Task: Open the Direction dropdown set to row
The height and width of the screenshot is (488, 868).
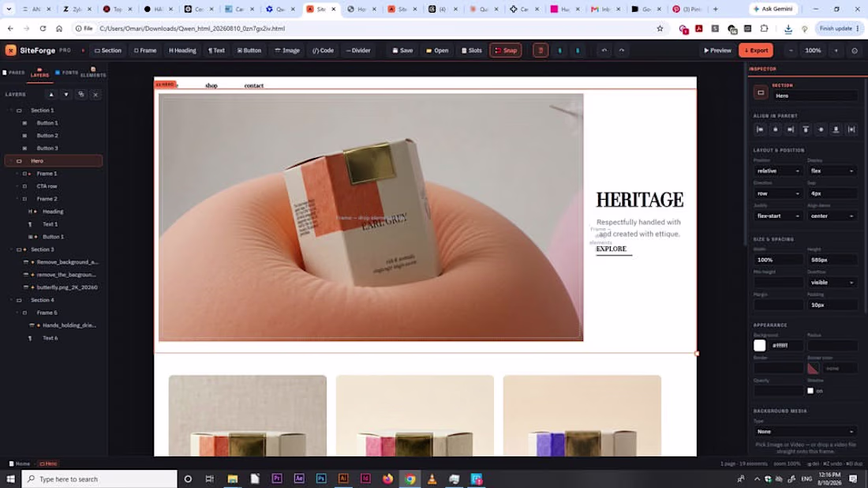Action: (778, 194)
